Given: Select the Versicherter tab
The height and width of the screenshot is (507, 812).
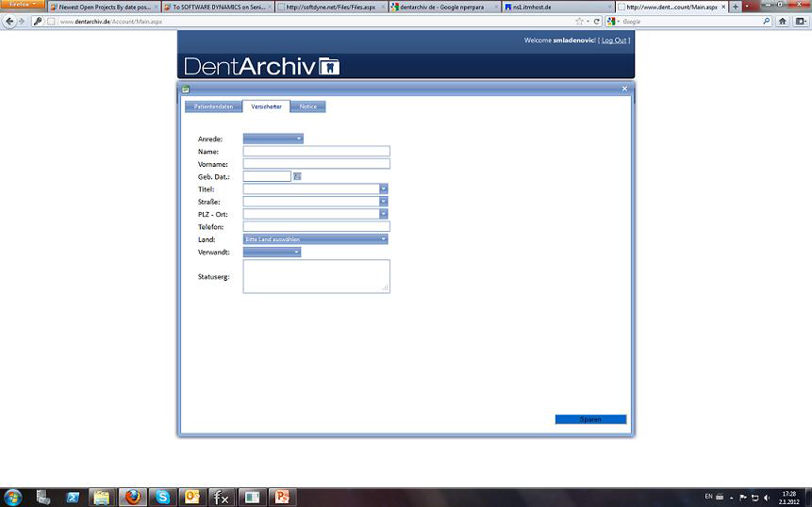Looking at the screenshot, I should (x=266, y=106).
